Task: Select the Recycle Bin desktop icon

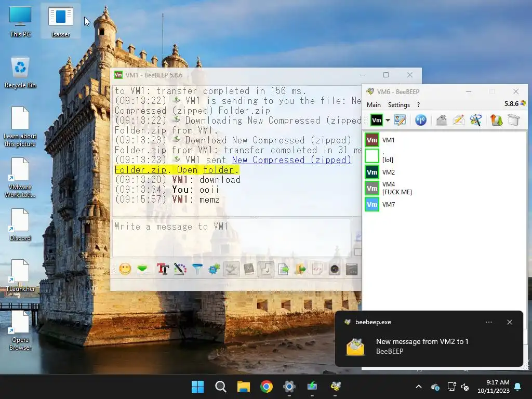Action: 20,73
